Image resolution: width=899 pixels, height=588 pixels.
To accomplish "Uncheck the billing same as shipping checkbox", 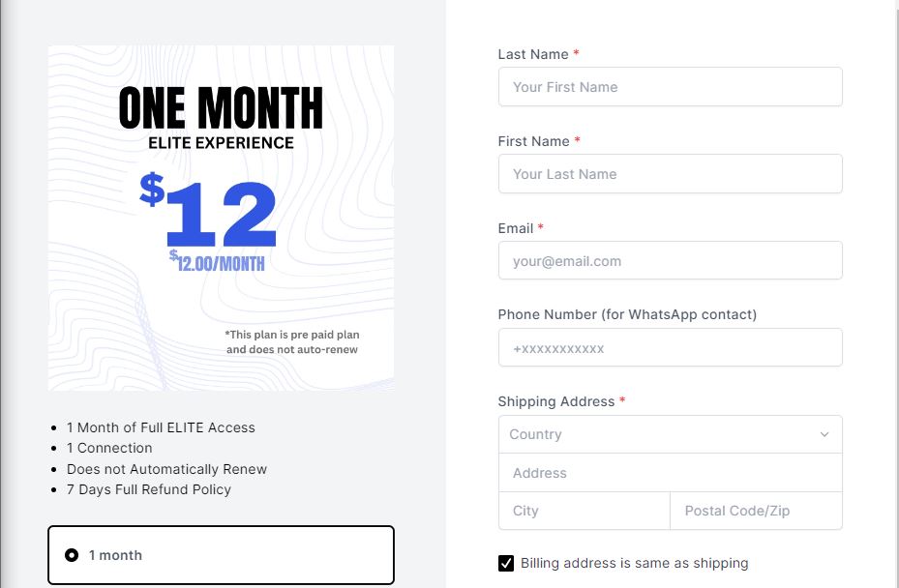I will tap(506, 564).
